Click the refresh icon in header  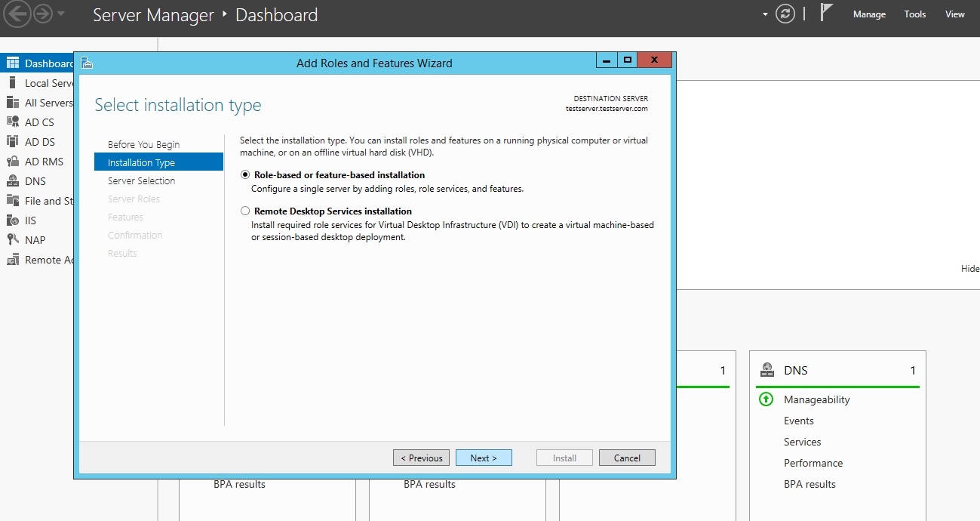click(785, 14)
